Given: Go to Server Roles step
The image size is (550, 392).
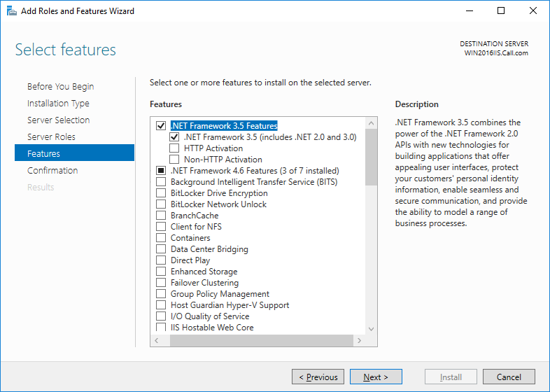Looking at the screenshot, I should [51, 137].
